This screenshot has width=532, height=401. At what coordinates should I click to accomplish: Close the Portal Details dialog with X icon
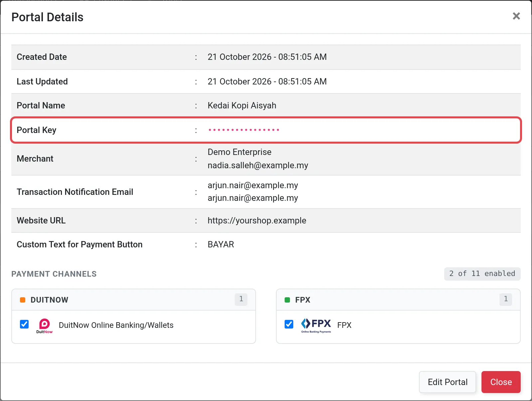(516, 16)
